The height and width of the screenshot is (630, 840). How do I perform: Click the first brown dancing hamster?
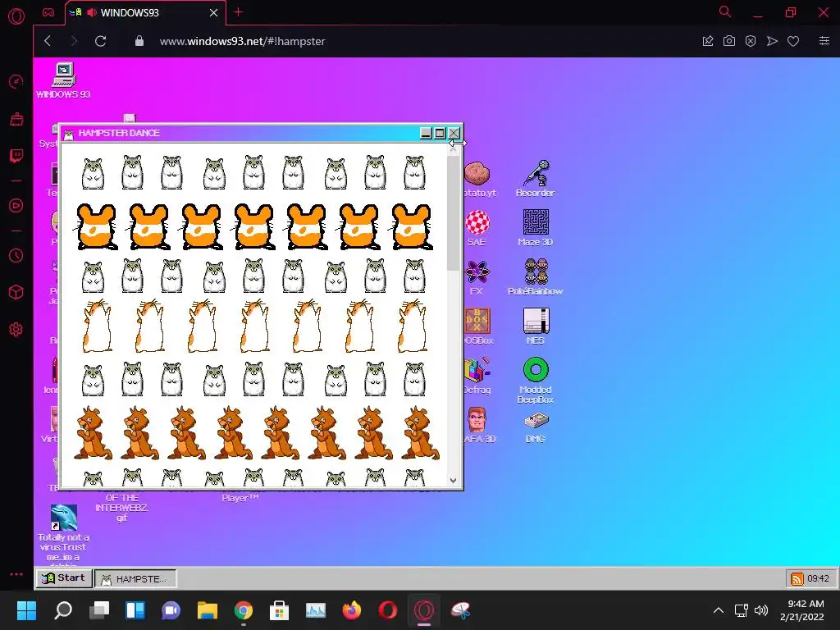(94, 433)
